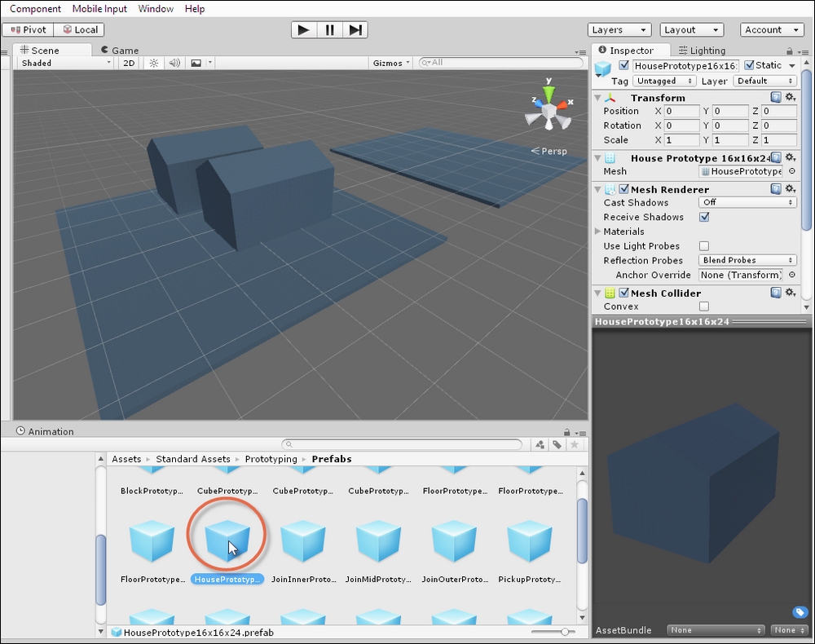Viewport: 815px width, 644px height.
Task: Open the Cast Shadows dropdown
Action: click(747, 202)
